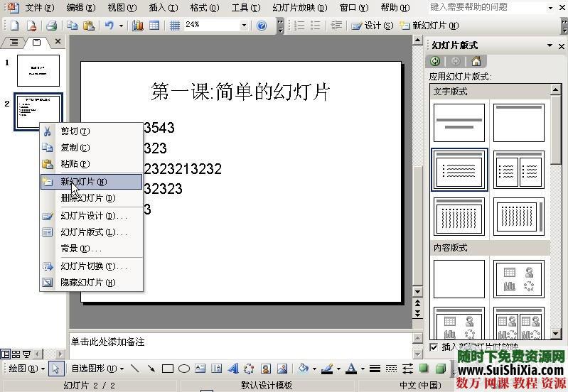Image resolution: width=568 pixels, height=392 pixels.
Task: Click the Print icon in the toolbar
Action: click(x=51, y=26)
